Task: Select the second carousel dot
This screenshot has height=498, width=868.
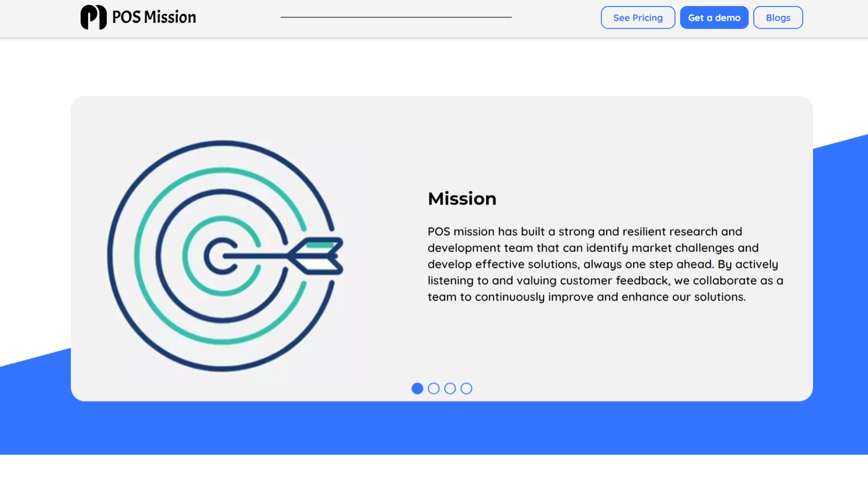Action: (x=434, y=389)
